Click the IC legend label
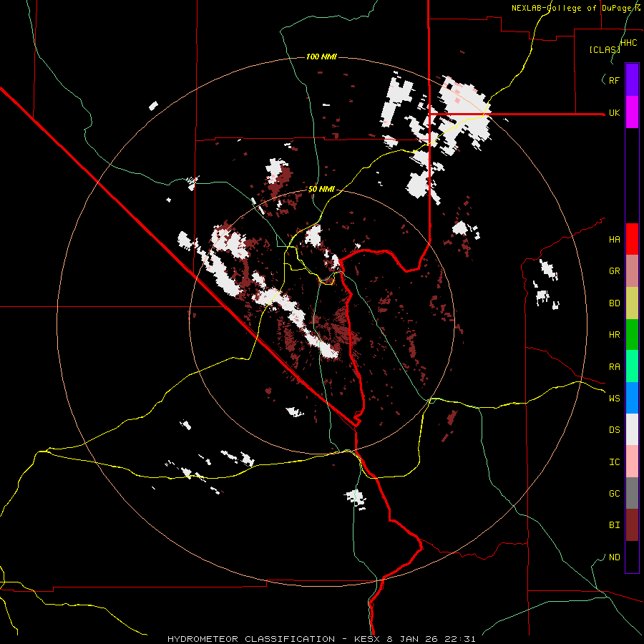 pos(614,462)
